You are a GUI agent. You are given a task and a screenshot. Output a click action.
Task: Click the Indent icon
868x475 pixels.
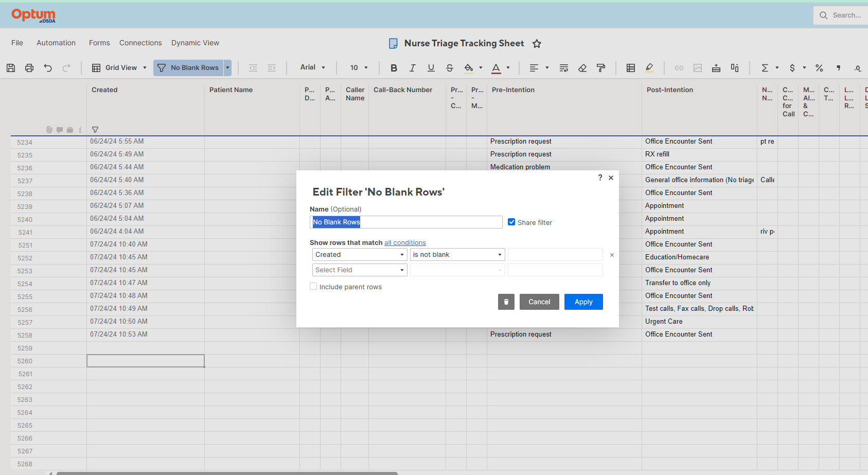(272, 68)
